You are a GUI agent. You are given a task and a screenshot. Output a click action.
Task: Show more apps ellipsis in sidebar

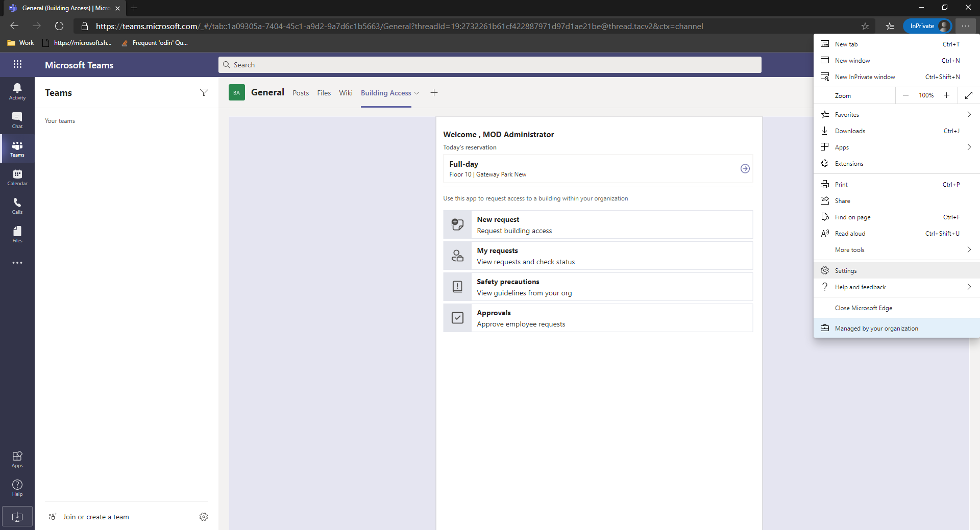click(x=17, y=263)
